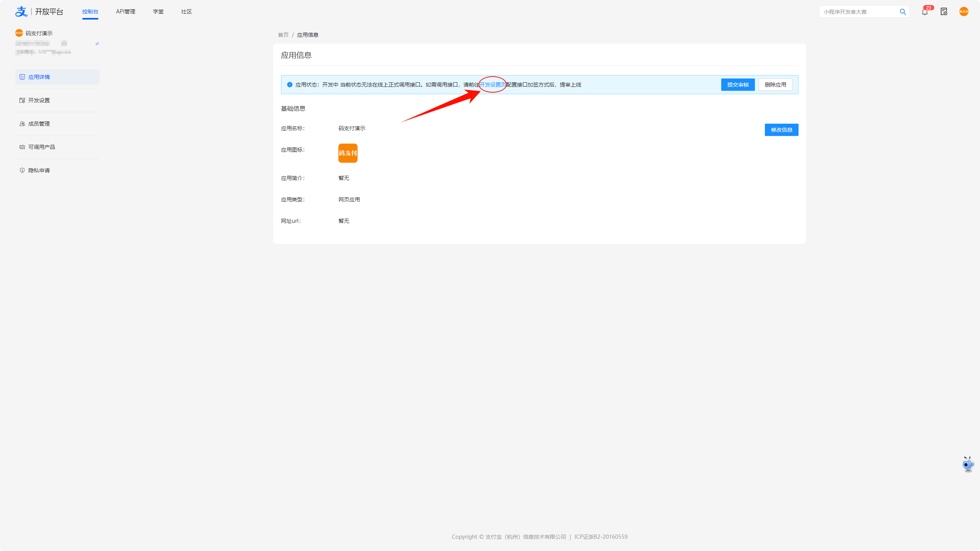Click the search magnifier icon
Viewport: 980px width, 551px height.
(x=903, y=12)
